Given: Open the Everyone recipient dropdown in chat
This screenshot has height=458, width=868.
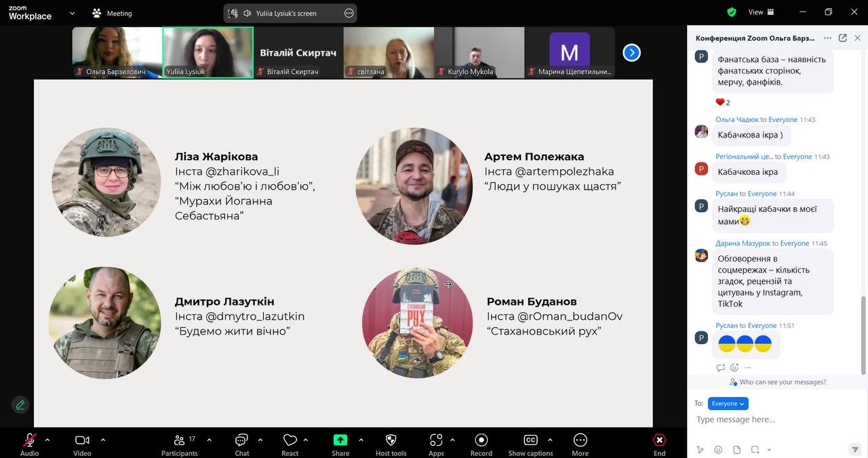Looking at the screenshot, I should tap(728, 404).
